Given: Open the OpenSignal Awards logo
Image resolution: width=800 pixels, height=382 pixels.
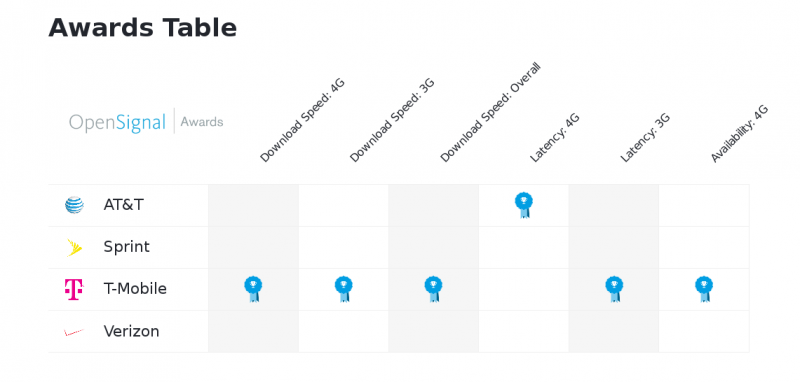Looking at the screenshot, I should tap(146, 122).
